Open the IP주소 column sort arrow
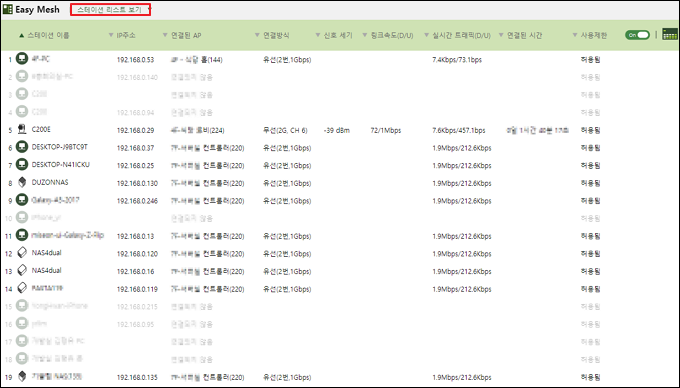The height and width of the screenshot is (388, 680). [x=111, y=36]
